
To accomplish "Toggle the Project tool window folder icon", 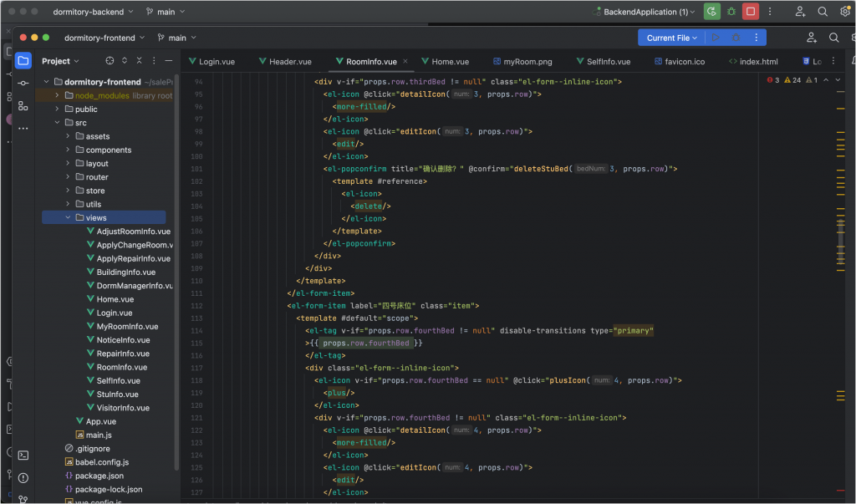I will (23, 61).
